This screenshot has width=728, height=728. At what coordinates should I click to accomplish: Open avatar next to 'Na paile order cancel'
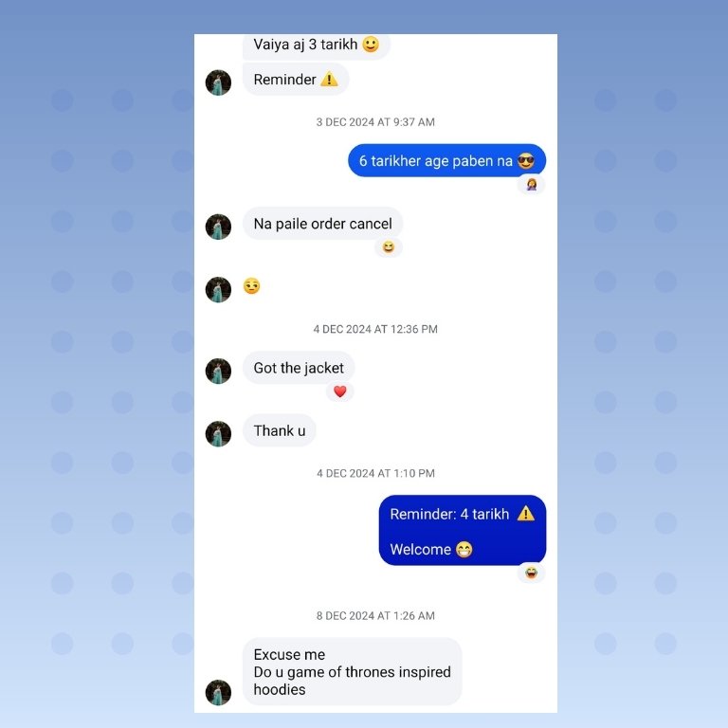click(x=218, y=227)
